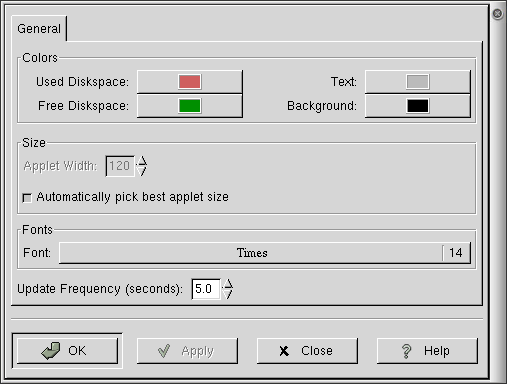Image resolution: width=507 pixels, height=384 pixels.
Task: Click the font size 14 indicator
Action: 456,253
